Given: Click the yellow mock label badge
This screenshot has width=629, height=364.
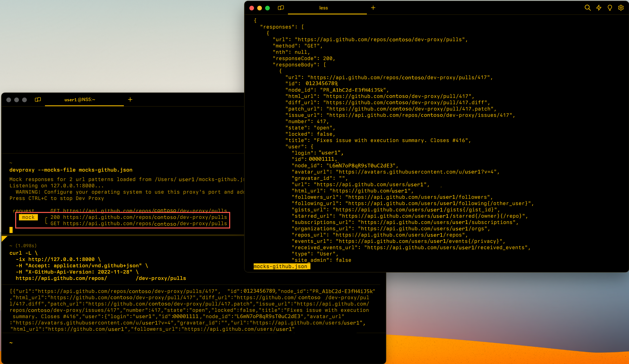Looking at the screenshot, I should (28, 217).
